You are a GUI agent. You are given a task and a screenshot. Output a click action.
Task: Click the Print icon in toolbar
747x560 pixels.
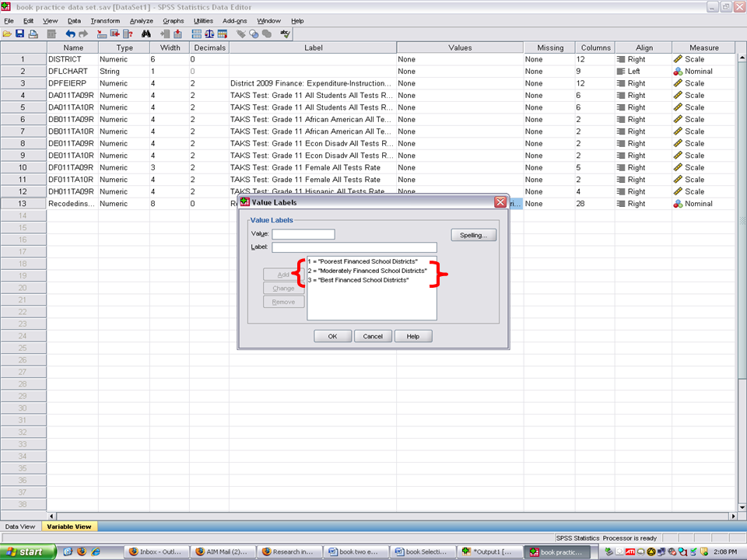[33, 34]
